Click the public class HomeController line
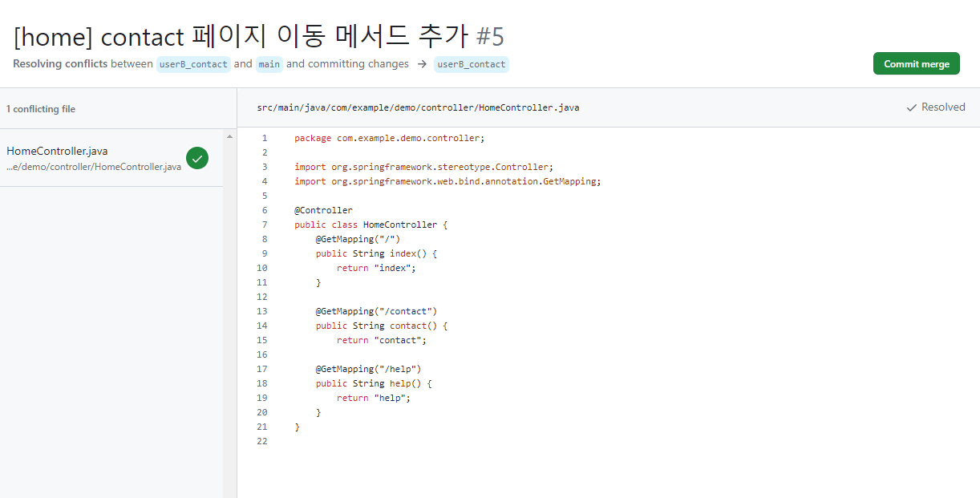Screen dimensions: 980x498 point(371,225)
